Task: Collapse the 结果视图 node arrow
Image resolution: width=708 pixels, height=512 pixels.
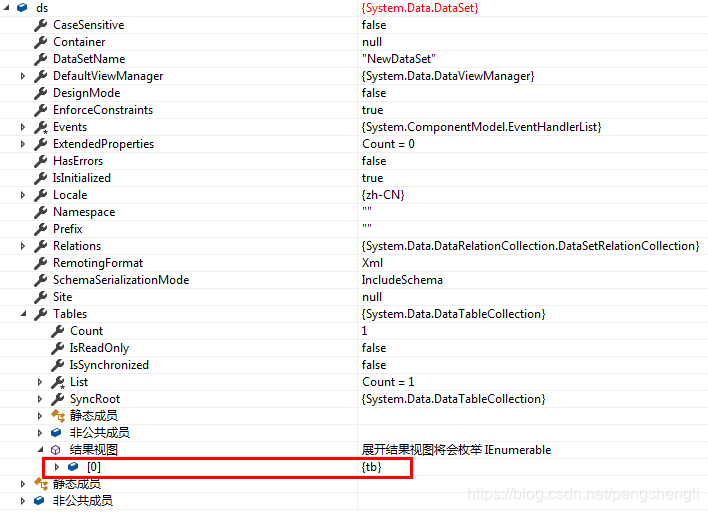Action: click(41, 450)
